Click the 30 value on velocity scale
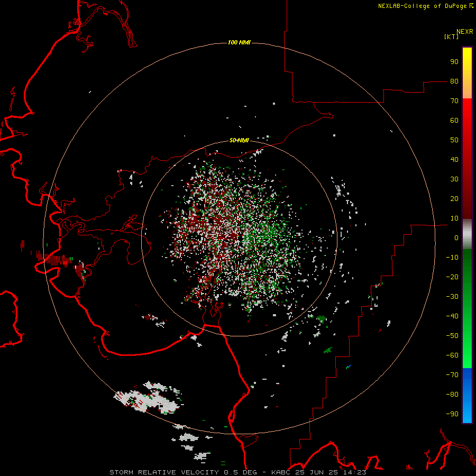This screenshot has width=476, height=476. [454, 179]
